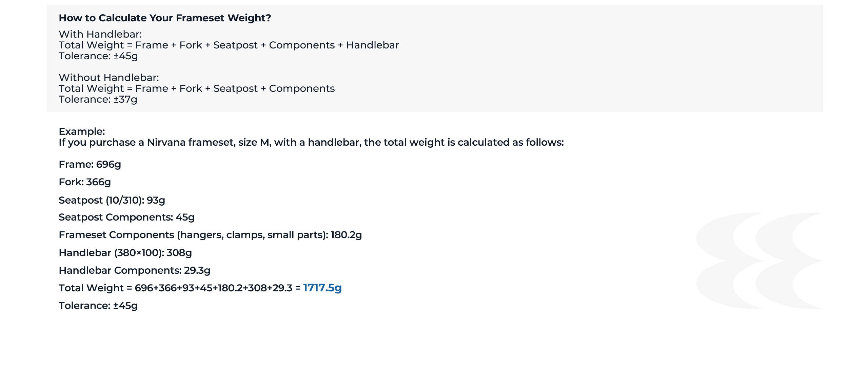Click the 'Seatpost Components: 45g' line
The height and width of the screenshot is (373, 868).
(x=126, y=217)
